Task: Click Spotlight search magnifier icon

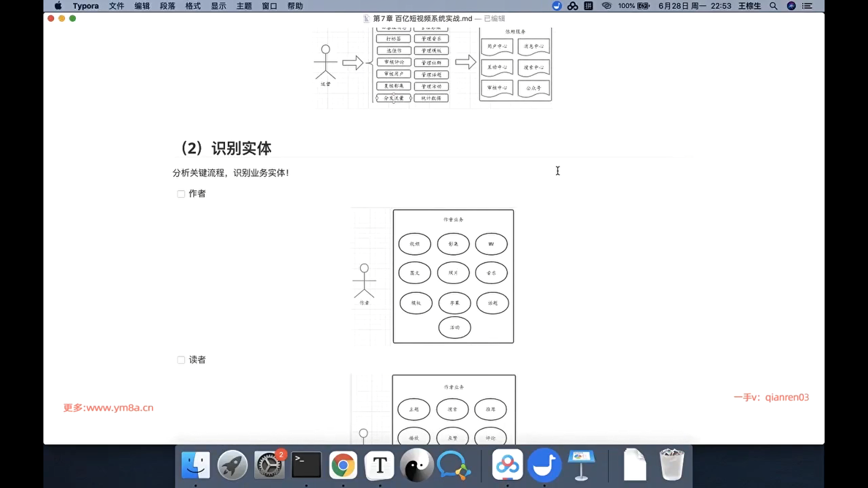Action: tap(774, 6)
